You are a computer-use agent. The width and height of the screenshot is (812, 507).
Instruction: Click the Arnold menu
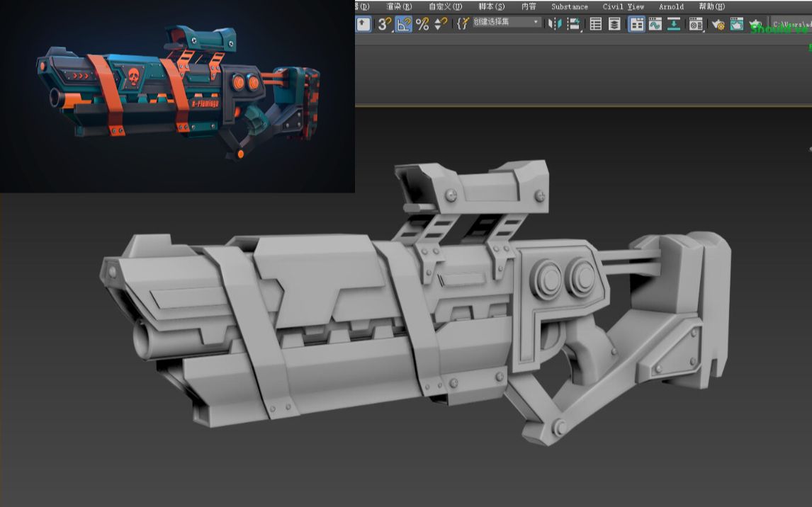tap(670, 6)
